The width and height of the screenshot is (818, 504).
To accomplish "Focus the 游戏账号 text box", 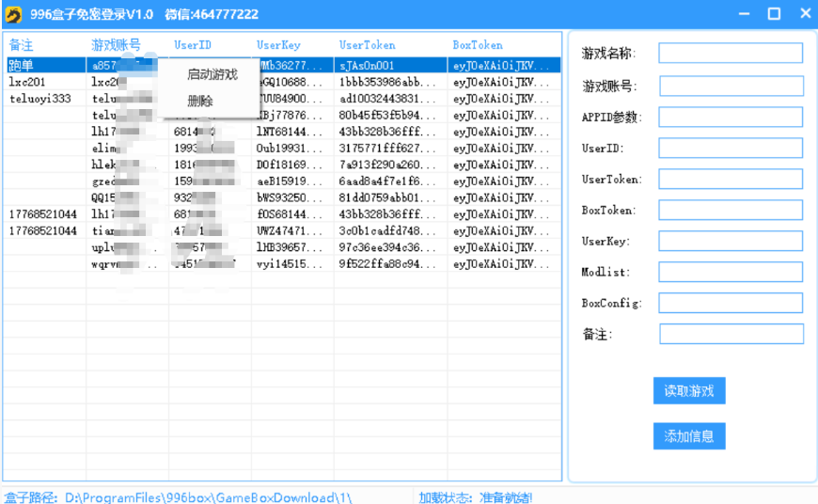I will [731, 87].
